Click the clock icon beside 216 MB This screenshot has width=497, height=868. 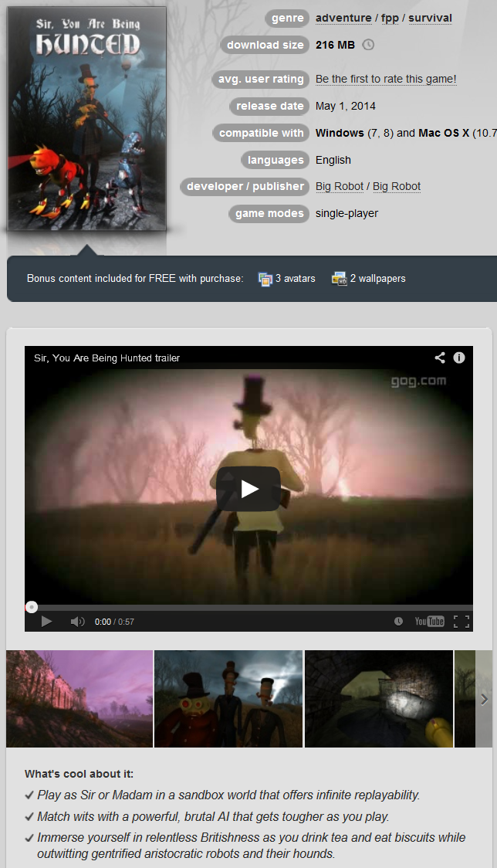(368, 45)
